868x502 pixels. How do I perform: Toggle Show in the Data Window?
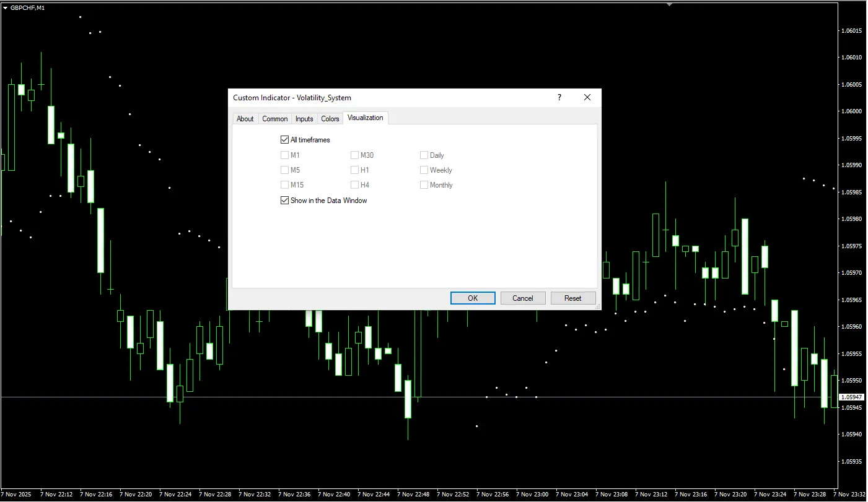285,201
